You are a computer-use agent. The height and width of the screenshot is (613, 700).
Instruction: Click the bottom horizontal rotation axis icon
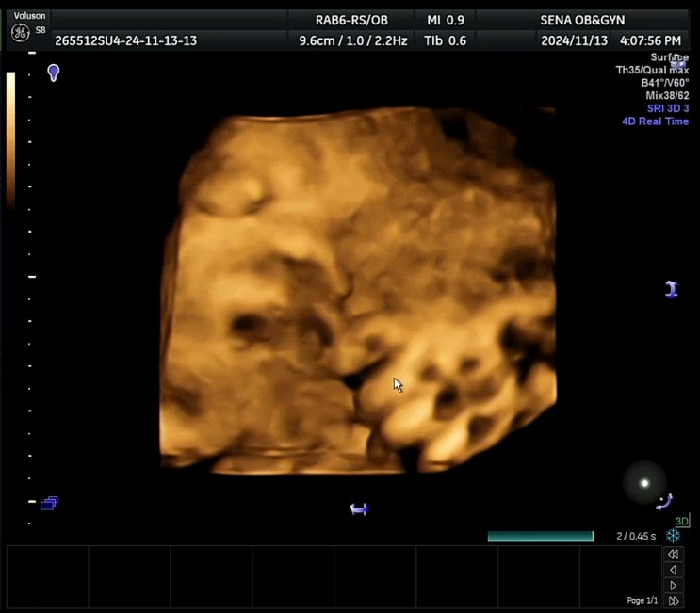[x=358, y=509]
